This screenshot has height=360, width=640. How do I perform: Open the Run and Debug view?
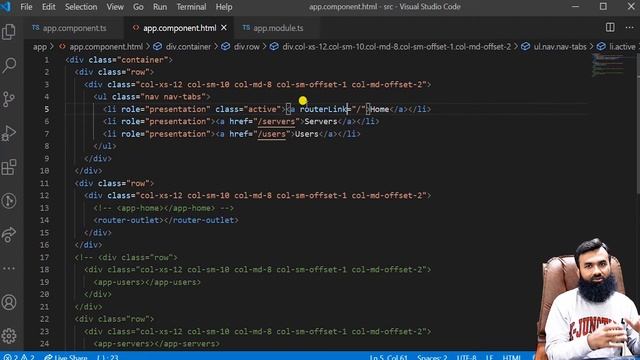coord(9,133)
